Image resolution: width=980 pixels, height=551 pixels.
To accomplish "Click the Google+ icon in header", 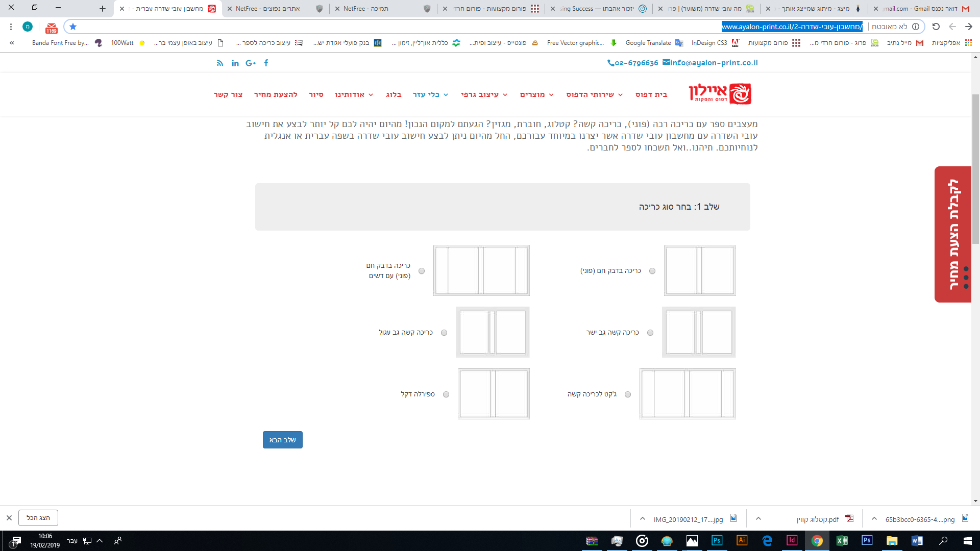I will click(x=251, y=63).
